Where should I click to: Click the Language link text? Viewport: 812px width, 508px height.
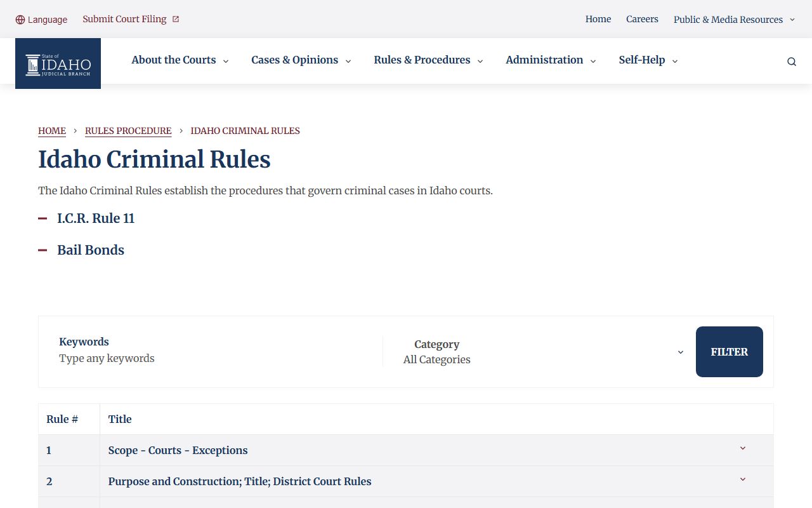[x=48, y=20]
